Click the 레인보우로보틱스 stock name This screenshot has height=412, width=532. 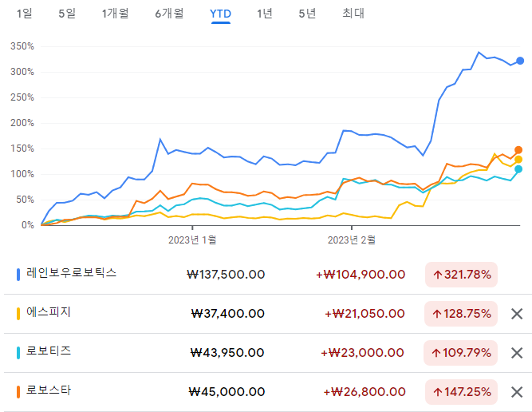tap(71, 273)
